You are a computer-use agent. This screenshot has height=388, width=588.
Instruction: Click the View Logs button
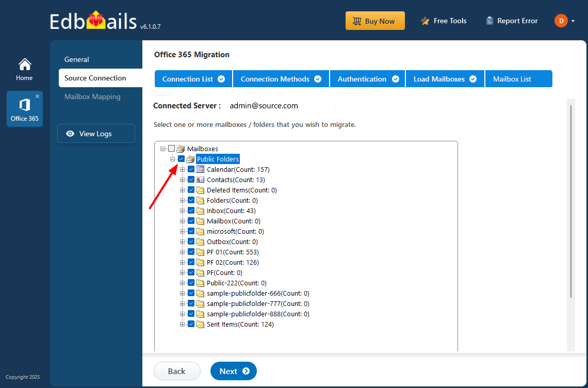click(x=96, y=134)
